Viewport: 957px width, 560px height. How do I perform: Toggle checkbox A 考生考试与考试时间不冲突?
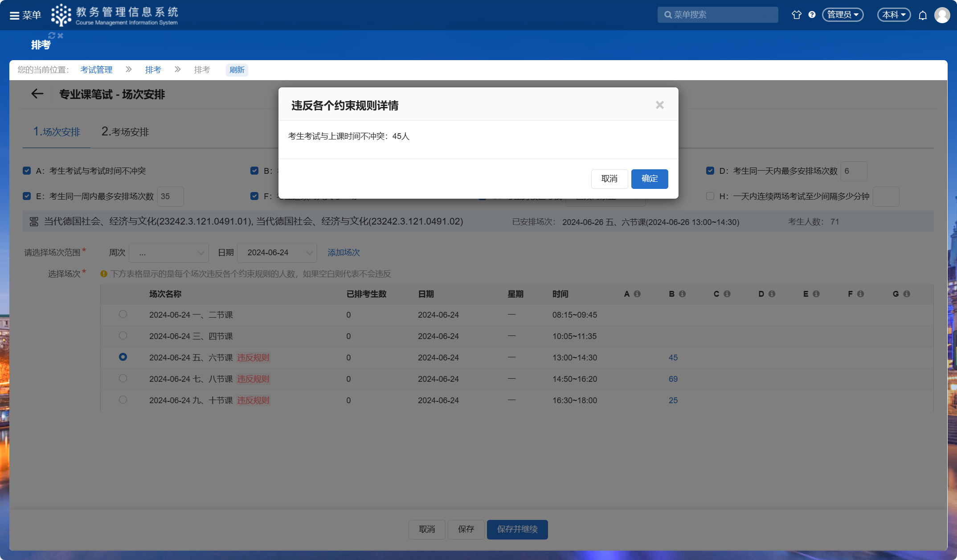[27, 171]
